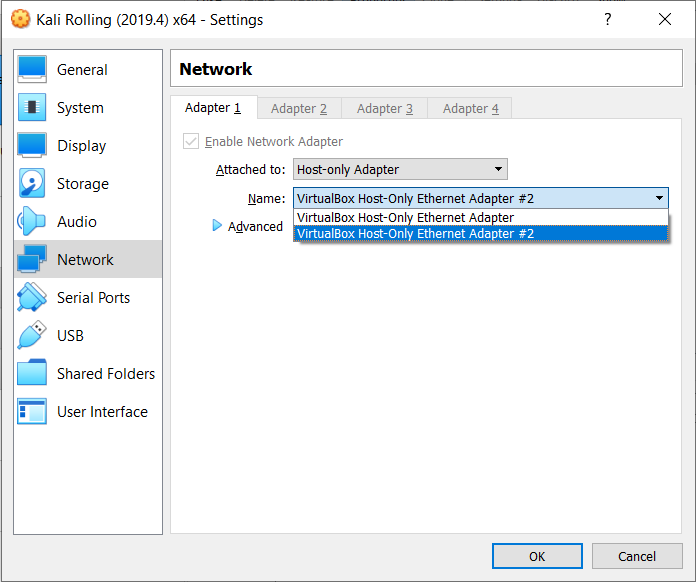
Task: Collapse the adapter Name dropdown arrow
Action: 659,198
